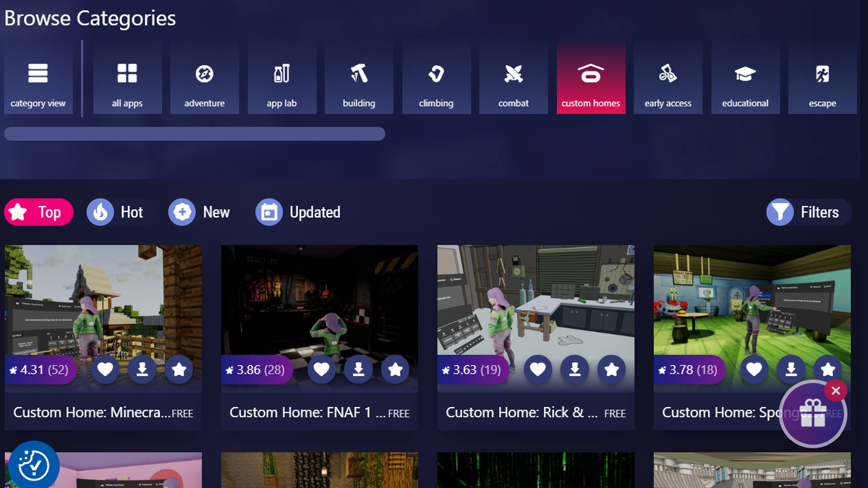Select the building category
Viewport: 868px width, 488px height.
pyautogui.click(x=359, y=77)
